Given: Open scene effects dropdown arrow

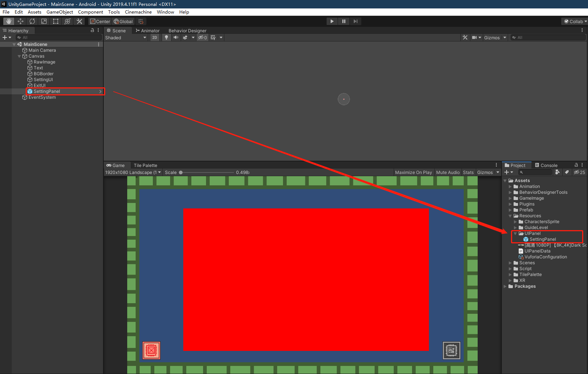Looking at the screenshot, I should pyautogui.click(x=193, y=37).
